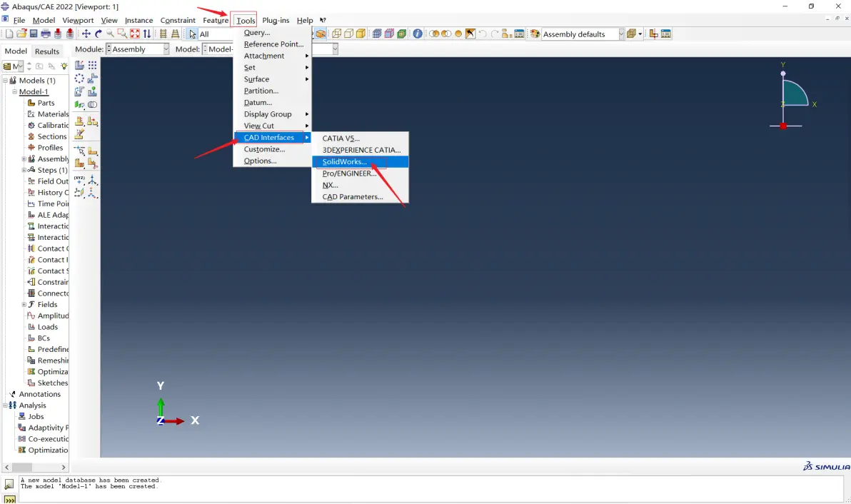Image resolution: width=851 pixels, height=504 pixels.
Task: Click the Auto-Fit View icon
Action: click(x=135, y=34)
